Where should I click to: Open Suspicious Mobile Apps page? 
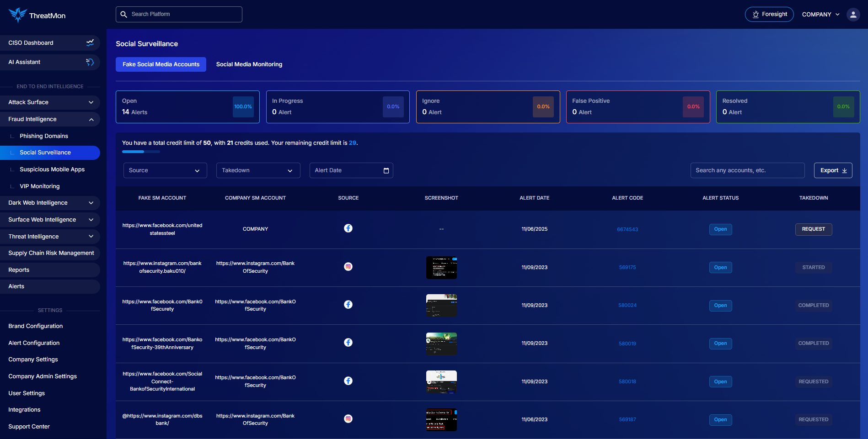click(x=52, y=169)
